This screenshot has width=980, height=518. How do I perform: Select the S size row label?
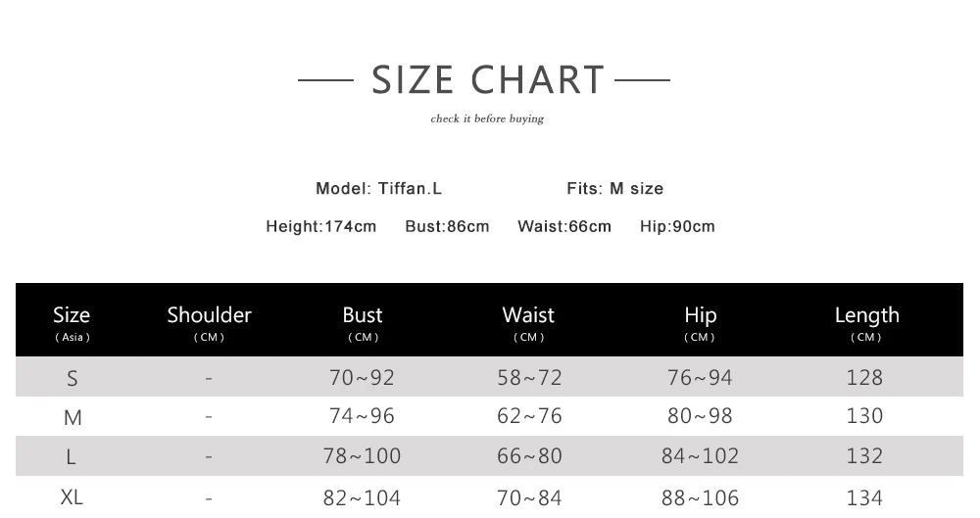tap(73, 378)
